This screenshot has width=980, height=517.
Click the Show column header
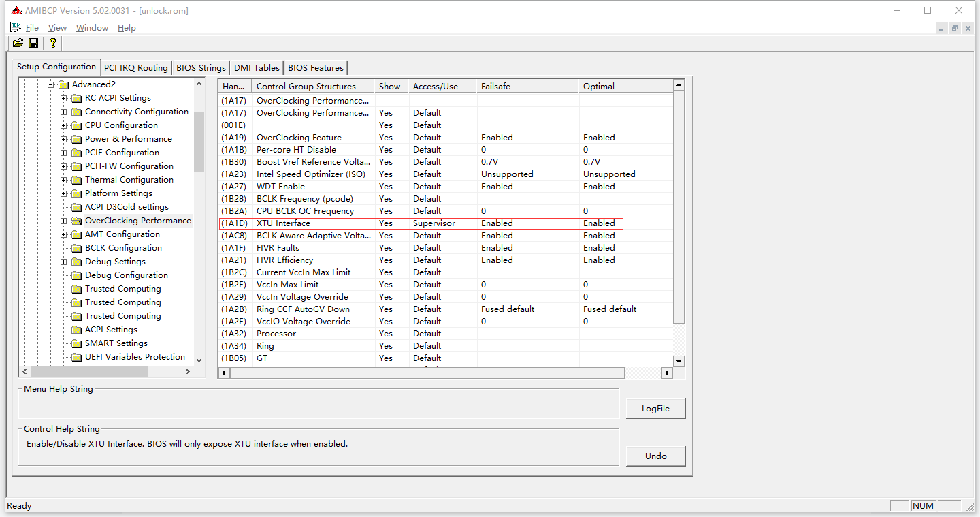391,86
